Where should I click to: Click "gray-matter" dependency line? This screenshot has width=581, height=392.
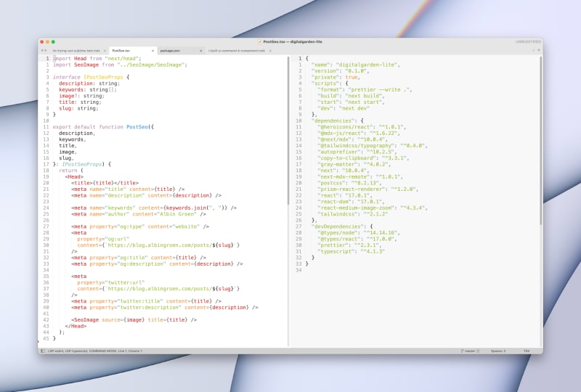click(x=354, y=165)
